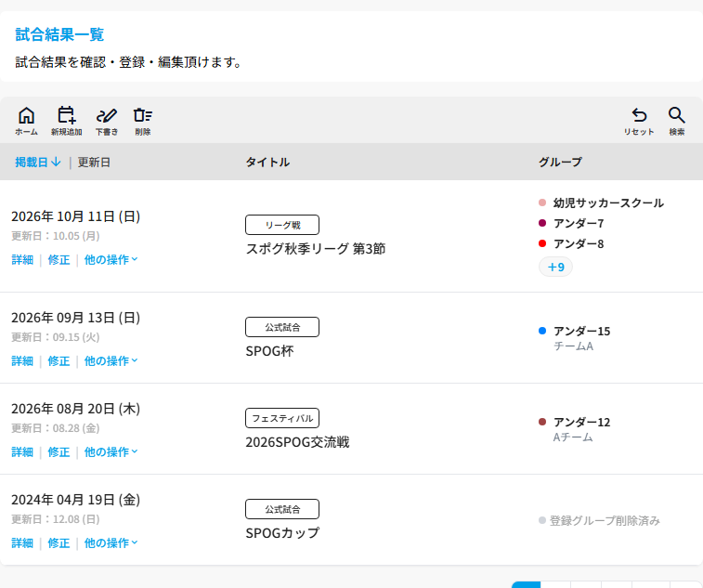Select the title SPOGカップ
This screenshot has height=588, width=703.
[283, 533]
